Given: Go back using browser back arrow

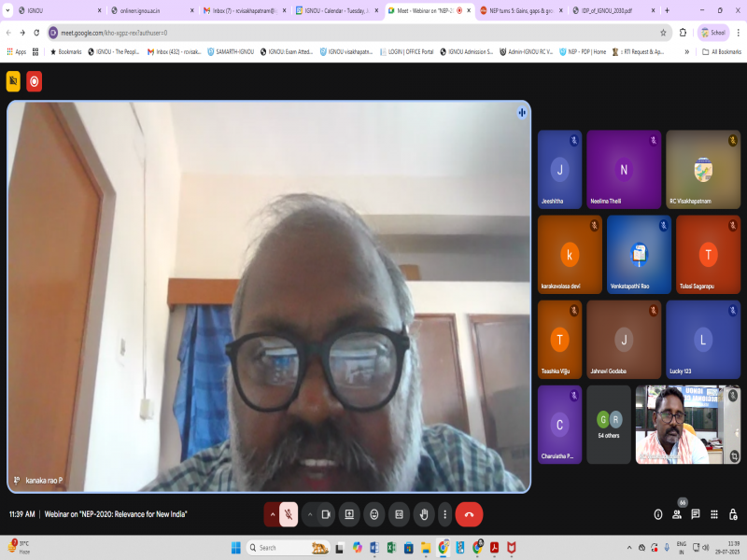Looking at the screenshot, I should 8,33.
